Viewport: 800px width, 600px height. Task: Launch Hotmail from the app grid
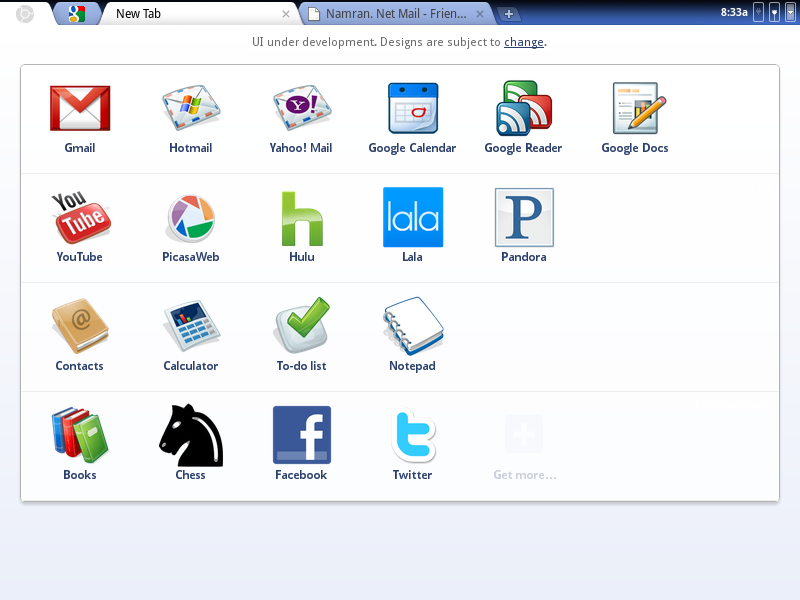click(190, 109)
